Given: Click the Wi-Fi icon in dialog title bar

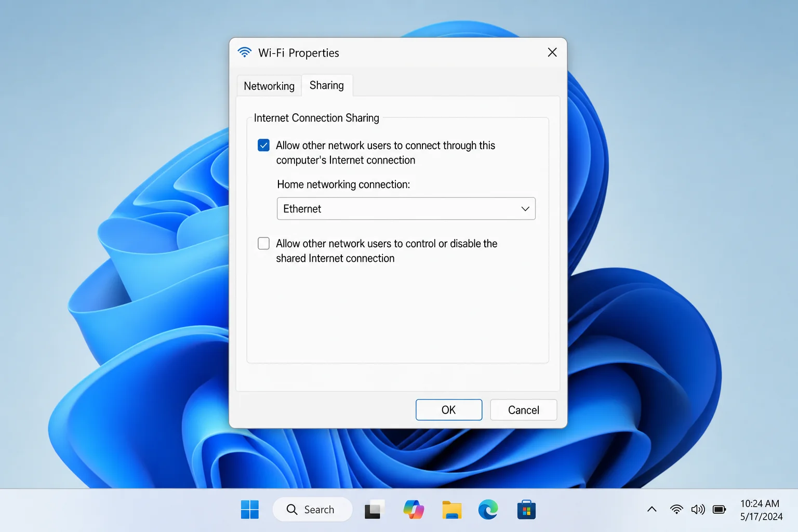Looking at the screenshot, I should (x=244, y=52).
